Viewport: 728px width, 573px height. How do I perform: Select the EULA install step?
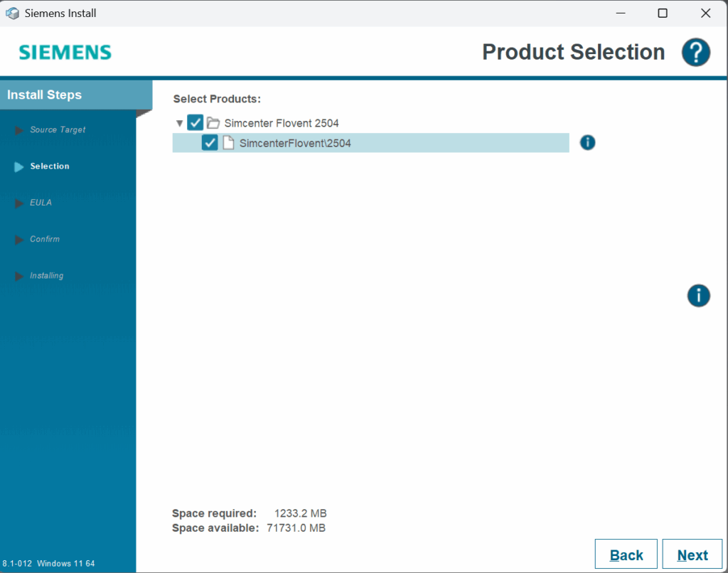41,203
